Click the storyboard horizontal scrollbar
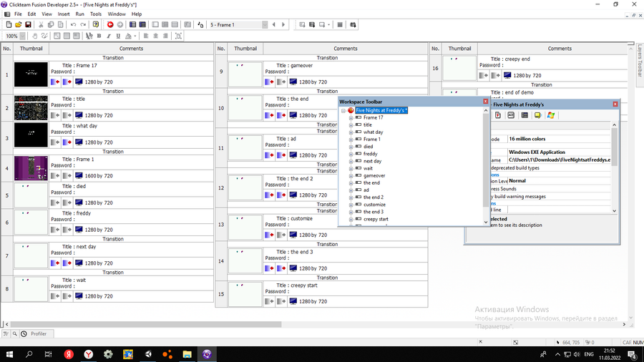644x362 pixels. click(146, 324)
